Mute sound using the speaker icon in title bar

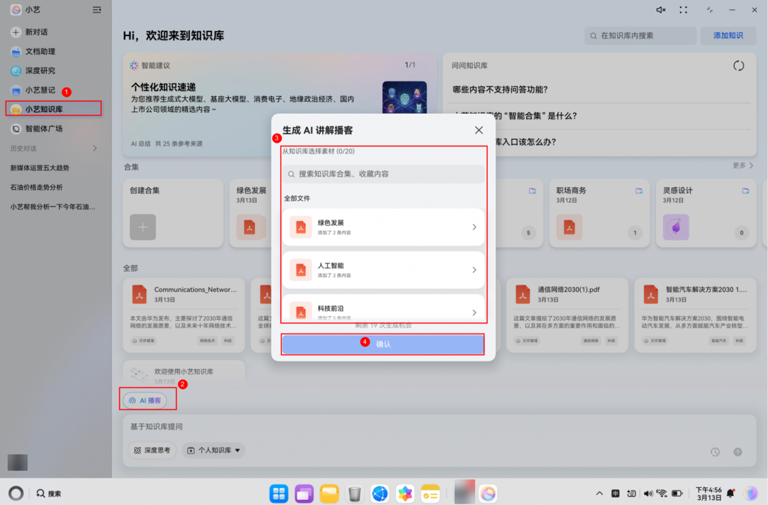click(x=661, y=10)
